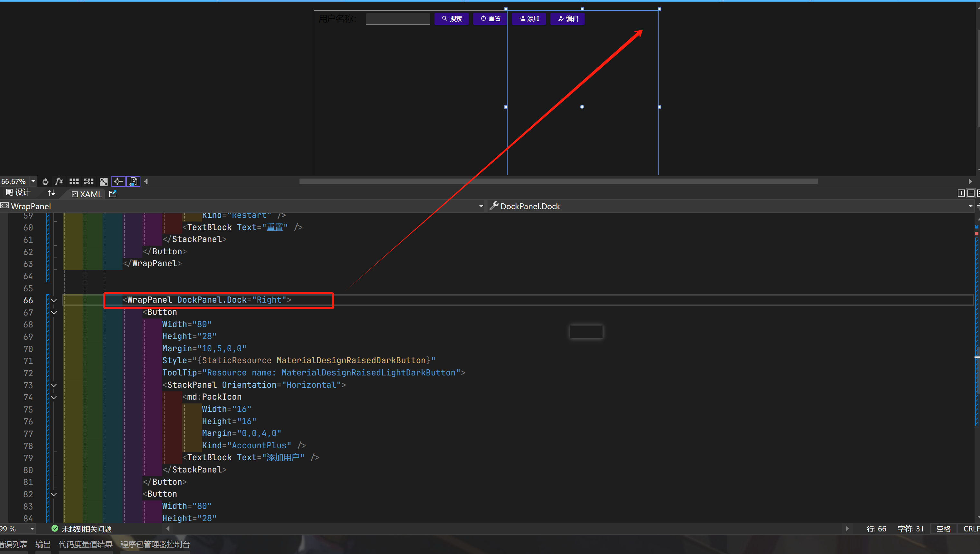Click the fx effects icon

point(59,182)
